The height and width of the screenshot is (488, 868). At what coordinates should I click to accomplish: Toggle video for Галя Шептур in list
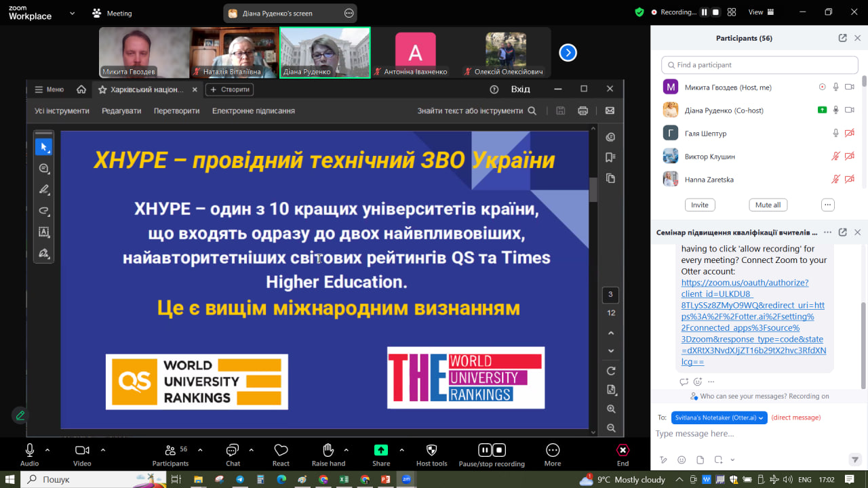click(x=849, y=134)
